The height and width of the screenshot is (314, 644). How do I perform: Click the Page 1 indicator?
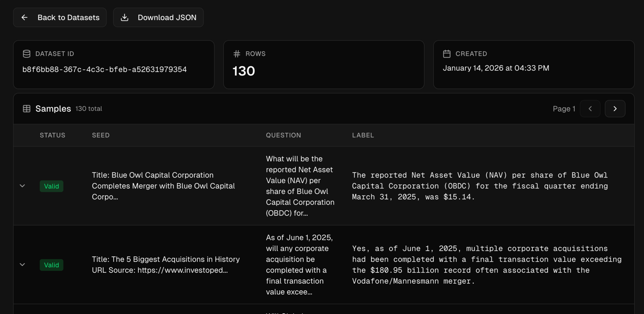(x=564, y=109)
